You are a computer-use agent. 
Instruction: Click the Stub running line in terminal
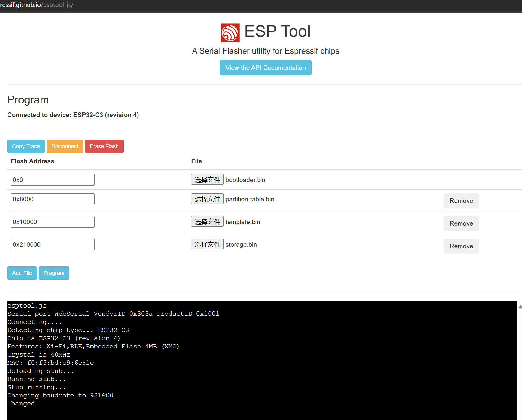point(37,387)
